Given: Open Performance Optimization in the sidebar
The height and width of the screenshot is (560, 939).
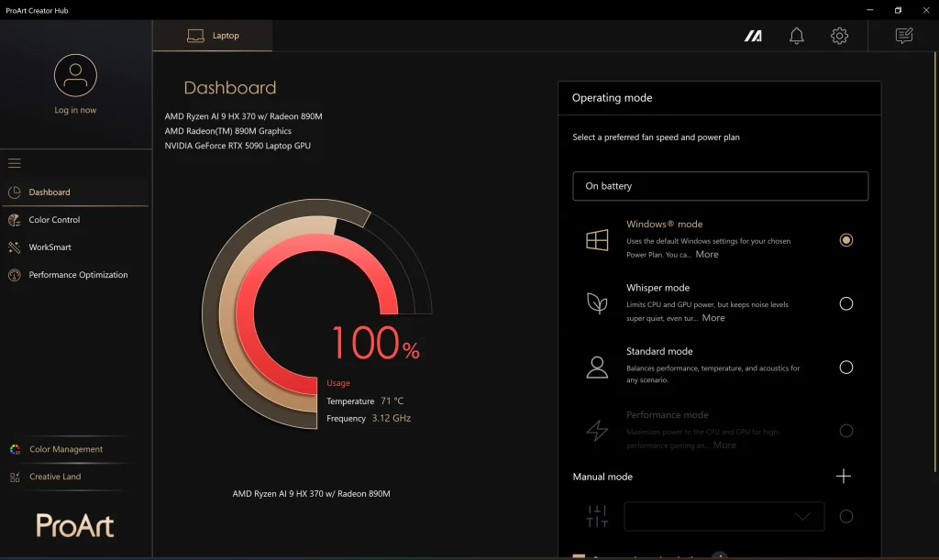Looking at the screenshot, I should pos(78,275).
